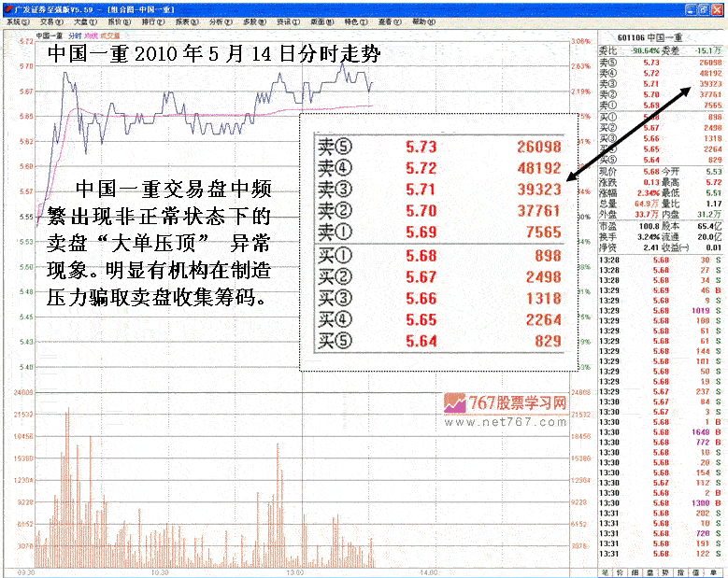
Task: Select the 卖① 5.69 row in quote panel
Action: 661,106
